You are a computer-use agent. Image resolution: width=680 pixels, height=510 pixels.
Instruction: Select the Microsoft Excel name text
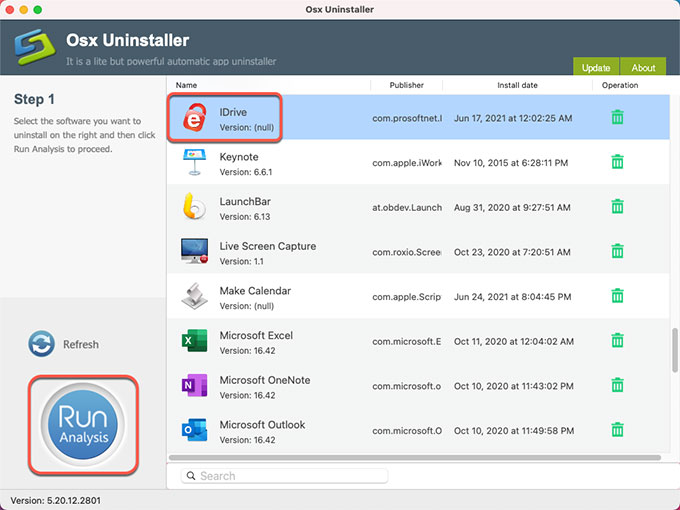click(256, 335)
